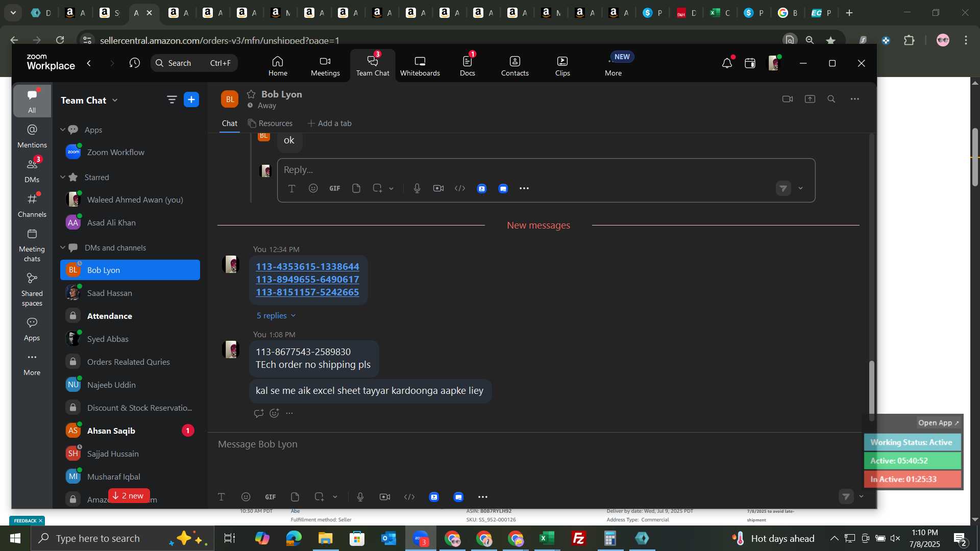The height and width of the screenshot is (551, 980).
Task: Star the Bob Lyon conversation
Action: point(251,94)
